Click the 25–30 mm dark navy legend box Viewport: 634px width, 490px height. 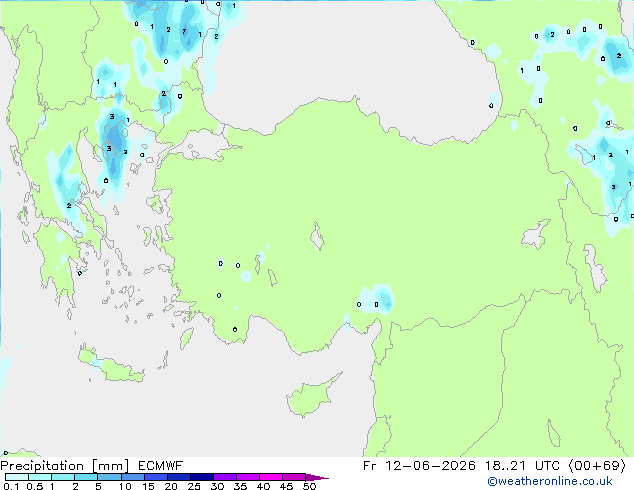pyautogui.click(x=201, y=477)
